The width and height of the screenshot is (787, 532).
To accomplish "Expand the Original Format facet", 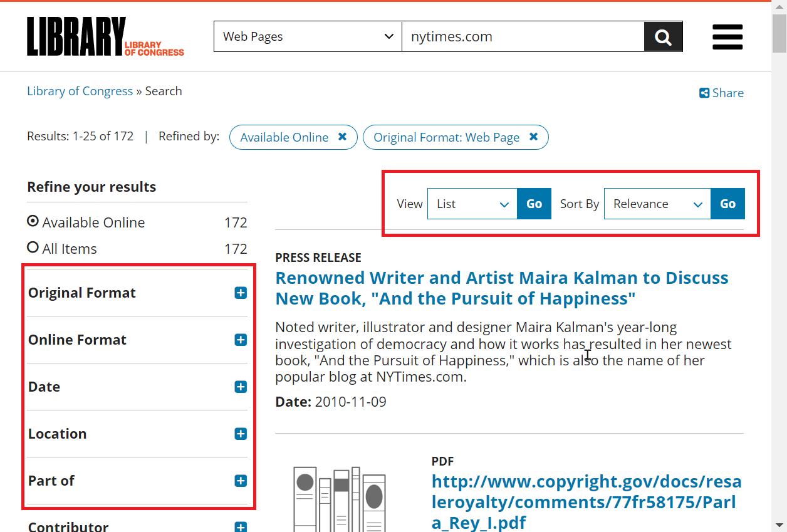I will click(x=241, y=293).
